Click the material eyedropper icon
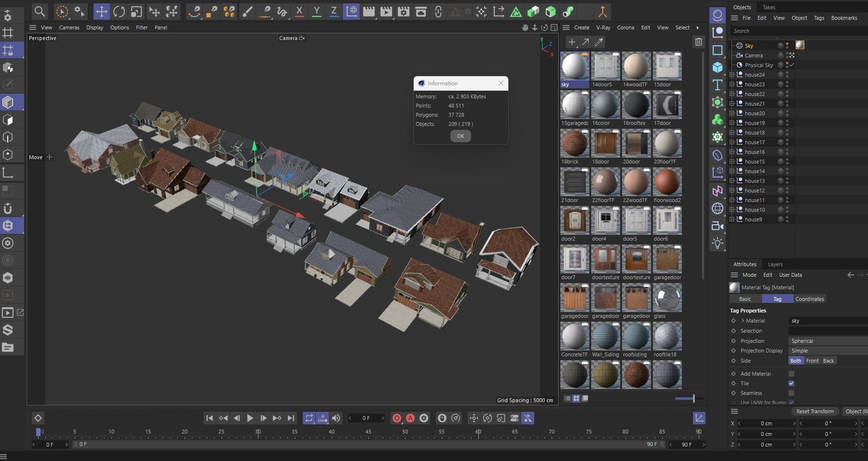This screenshot has height=461, width=868. (599, 42)
